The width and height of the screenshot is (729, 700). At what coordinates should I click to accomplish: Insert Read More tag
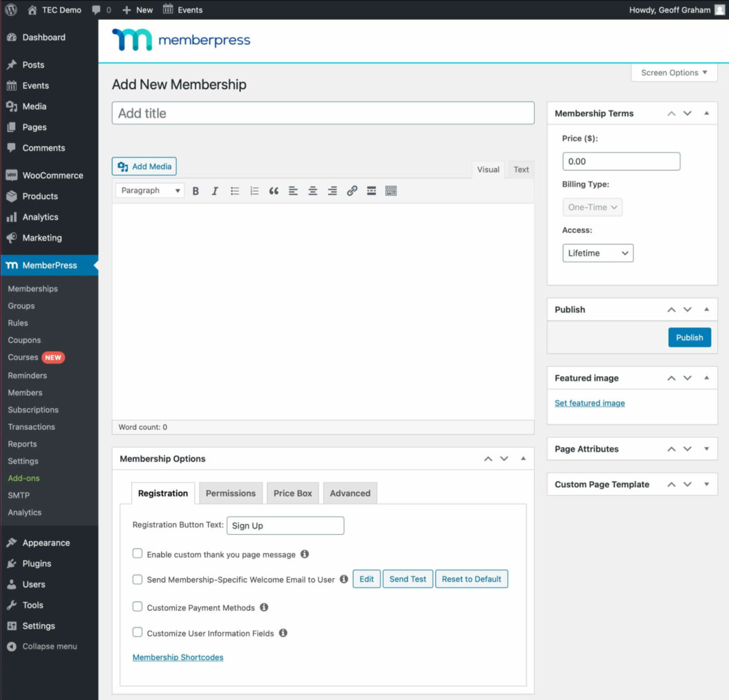coord(372,191)
